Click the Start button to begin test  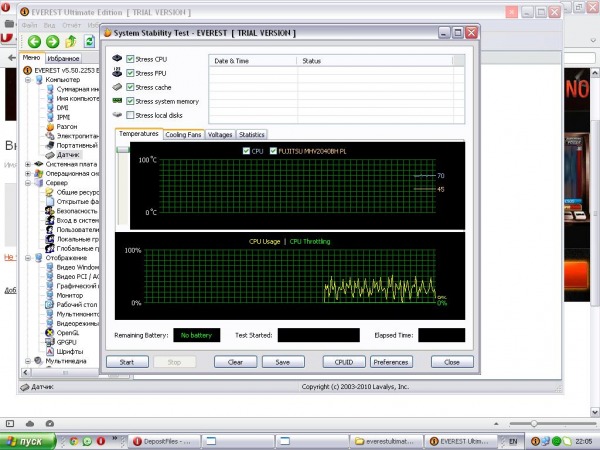pyautogui.click(x=127, y=362)
